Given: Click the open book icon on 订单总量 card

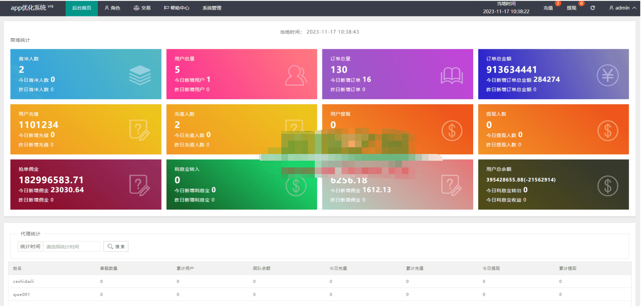Looking at the screenshot, I should point(451,75).
